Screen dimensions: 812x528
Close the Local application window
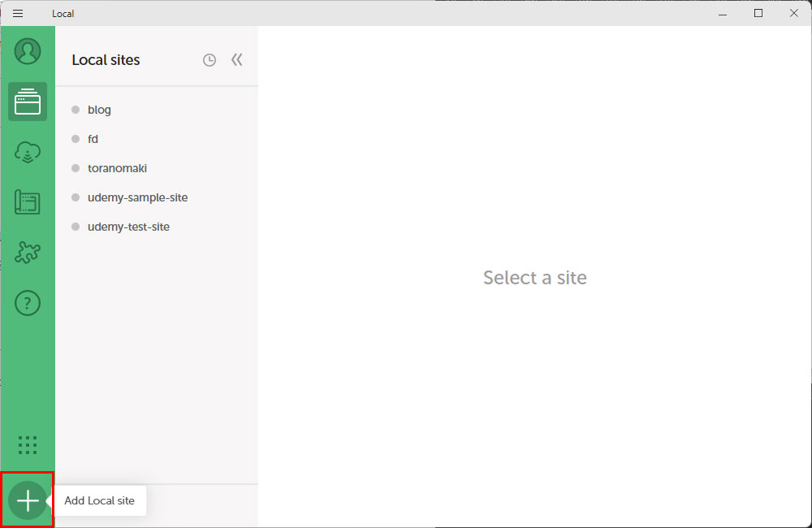pos(793,13)
